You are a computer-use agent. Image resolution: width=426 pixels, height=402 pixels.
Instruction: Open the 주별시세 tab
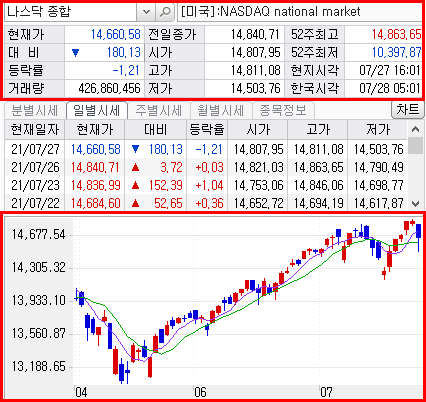(159, 110)
